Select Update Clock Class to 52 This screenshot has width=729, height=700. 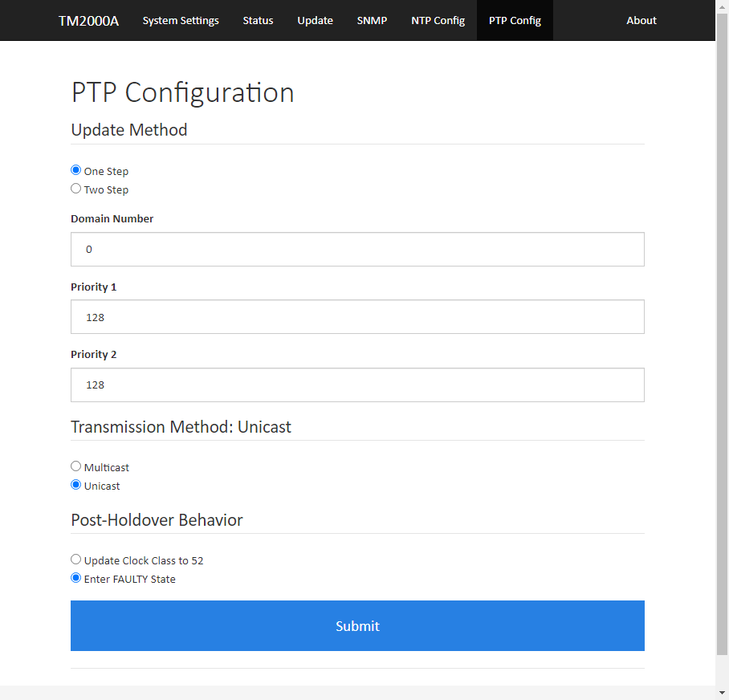point(75,560)
